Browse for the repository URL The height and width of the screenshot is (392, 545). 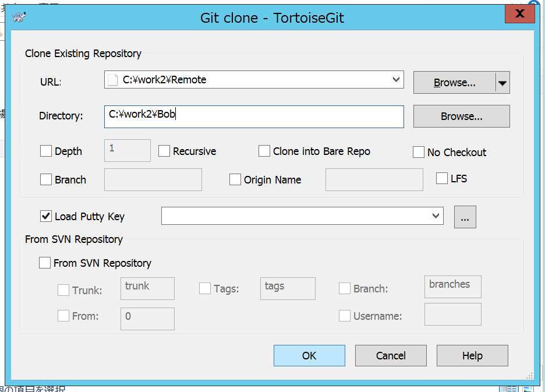click(455, 83)
